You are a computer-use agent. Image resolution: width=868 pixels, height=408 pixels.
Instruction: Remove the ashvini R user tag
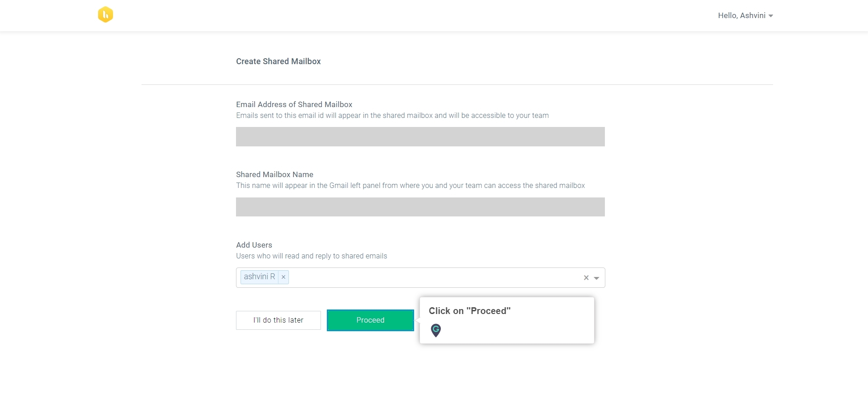pos(283,277)
